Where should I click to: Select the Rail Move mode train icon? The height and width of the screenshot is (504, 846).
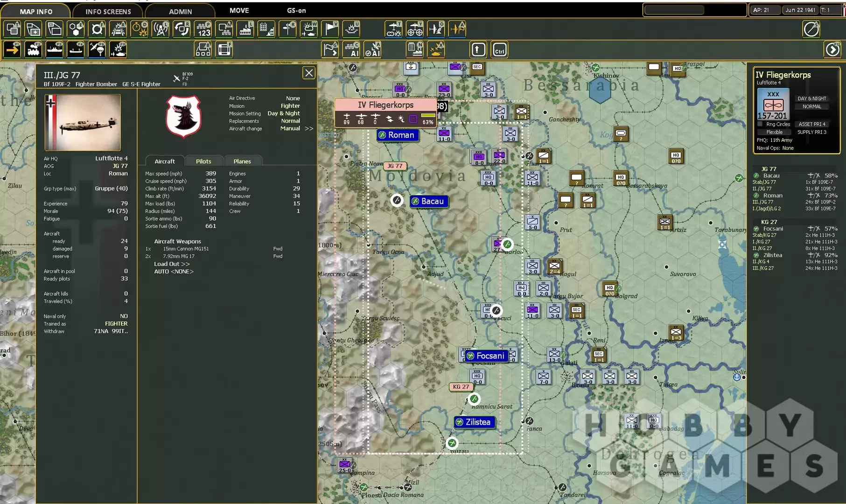coord(34,49)
